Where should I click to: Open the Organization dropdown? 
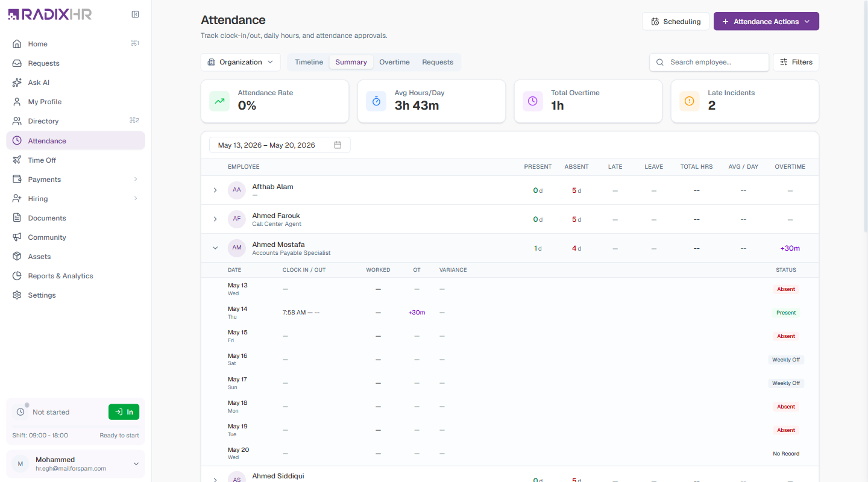click(x=241, y=62)
